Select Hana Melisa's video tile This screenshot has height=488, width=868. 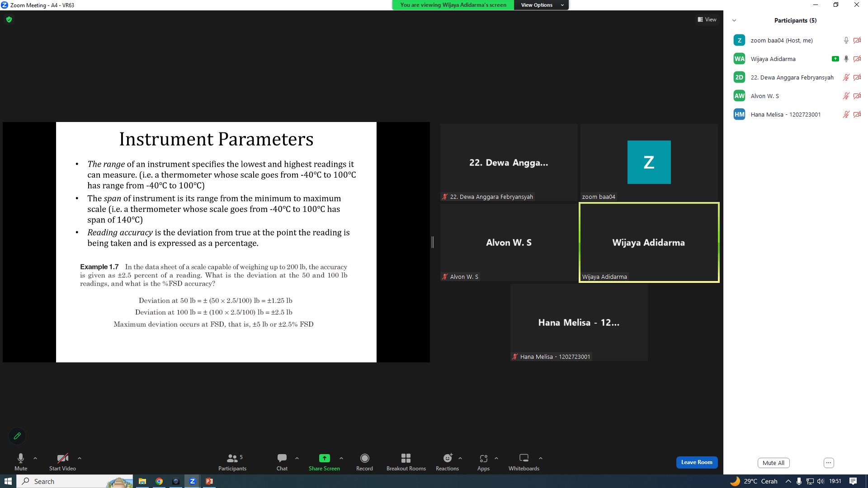click(579, 322)
